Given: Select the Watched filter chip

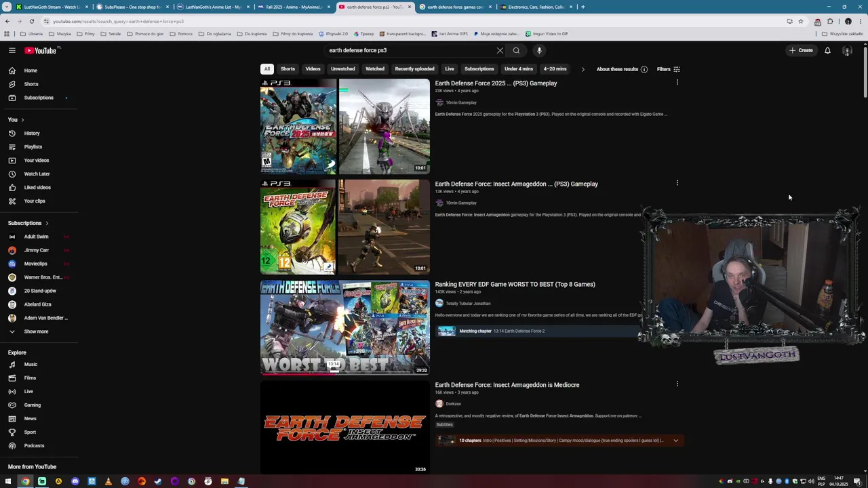Looking at the screenshot, I should [x=375, y=68].
